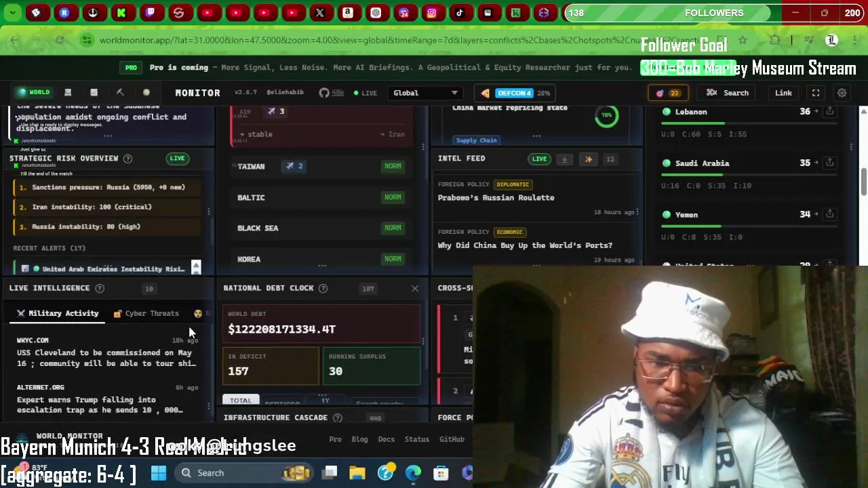Bookmark page with star icon
The height and width of the screenshot is (488, 868).
point(743,40)
